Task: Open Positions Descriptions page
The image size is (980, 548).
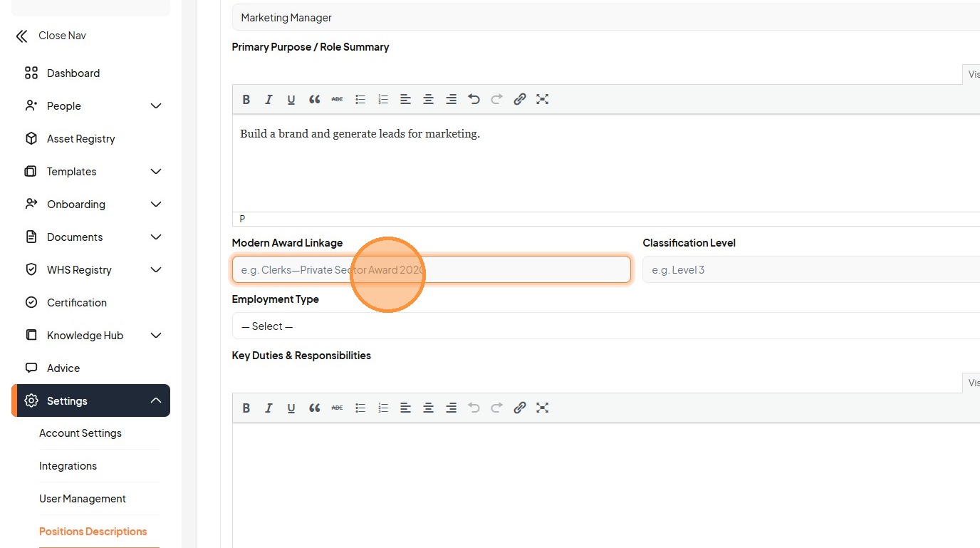Action: click(x=93, y=532)
